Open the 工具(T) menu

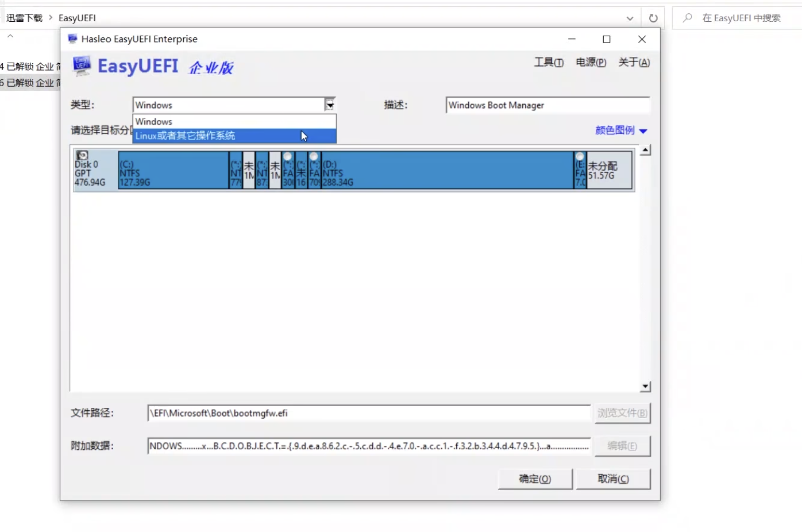(x=549, y=62)
